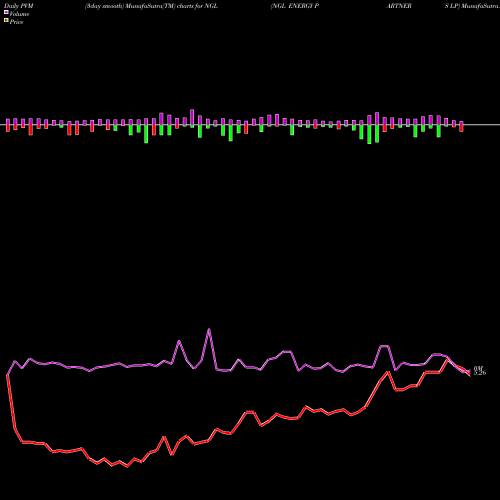500x500 pixels.
Task: Select the 'Volume' legend label
Action: (19, 14)
